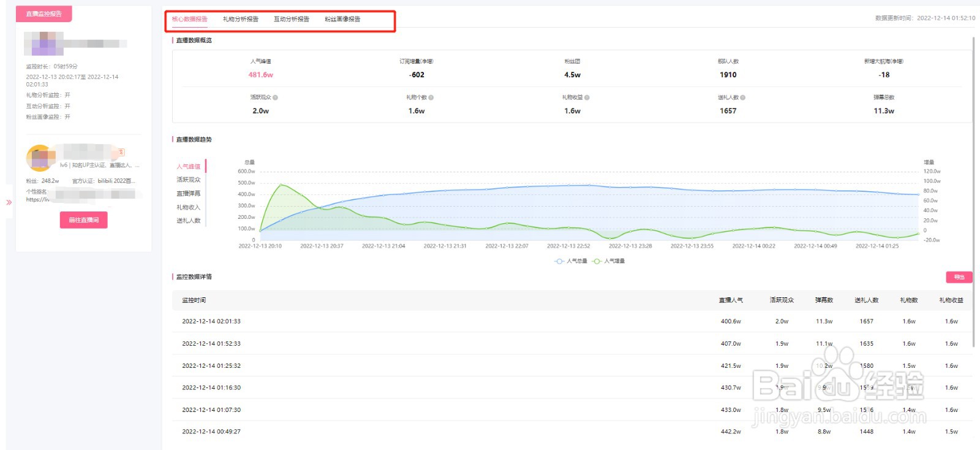Click the 前往直播间 button

pyautogui.click(x=84, y=220)
